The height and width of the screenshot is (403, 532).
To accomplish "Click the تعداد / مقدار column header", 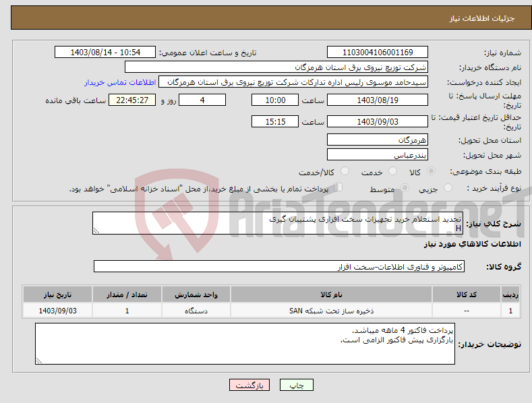I will 127,294.
